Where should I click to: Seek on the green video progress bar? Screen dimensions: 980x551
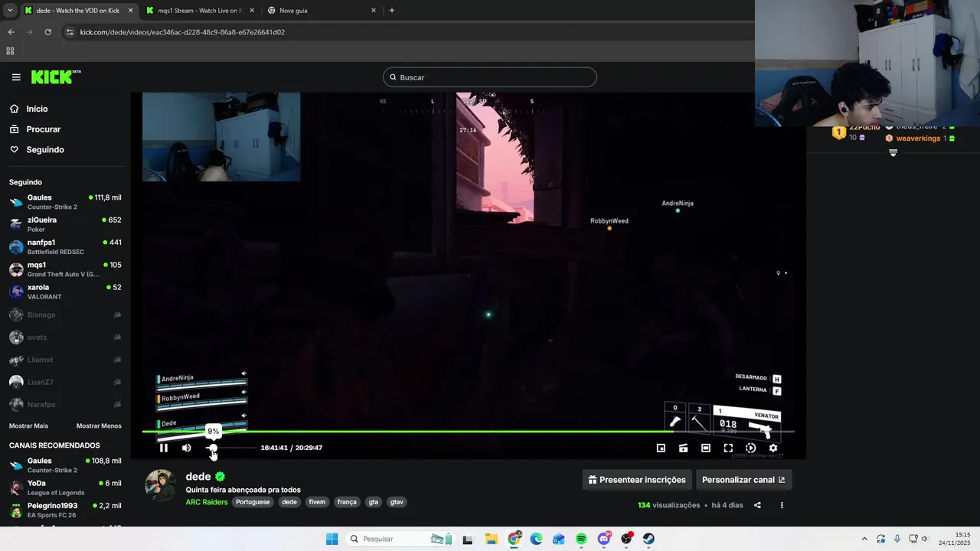(468, 432)
